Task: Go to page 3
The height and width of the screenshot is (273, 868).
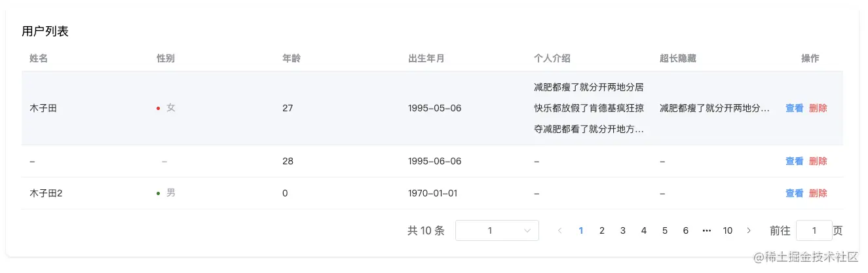Action: pyautogui.click(x=623, y=230)
